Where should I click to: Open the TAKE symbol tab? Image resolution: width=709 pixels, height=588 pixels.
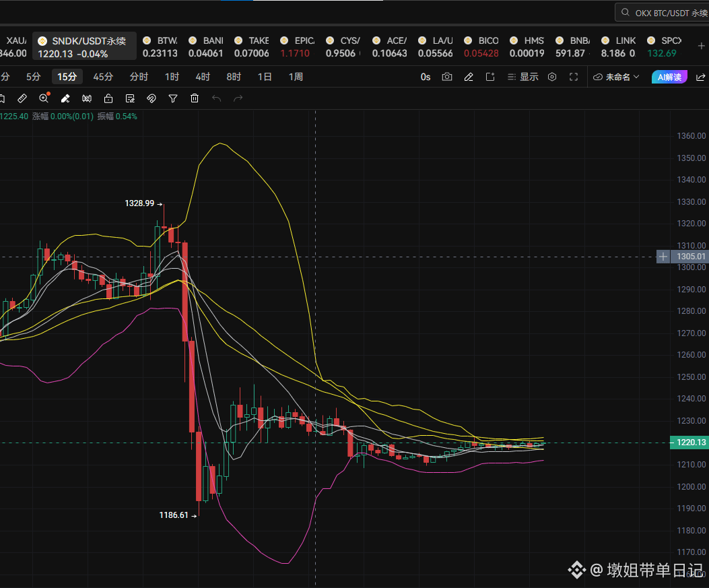(251, 46)
